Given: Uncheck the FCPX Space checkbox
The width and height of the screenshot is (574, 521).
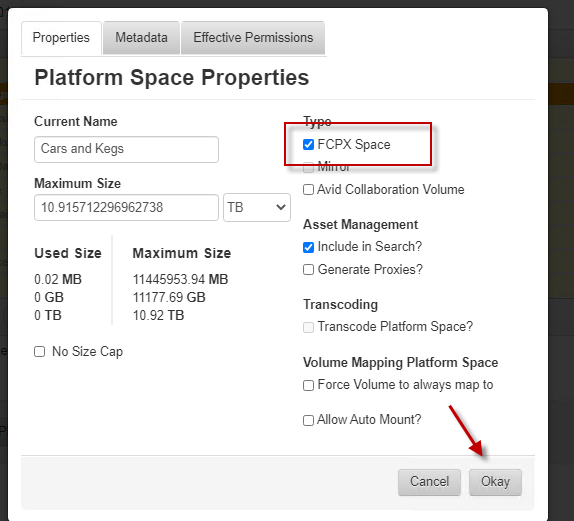Looking at the screenshot, I should pos(308,145).
